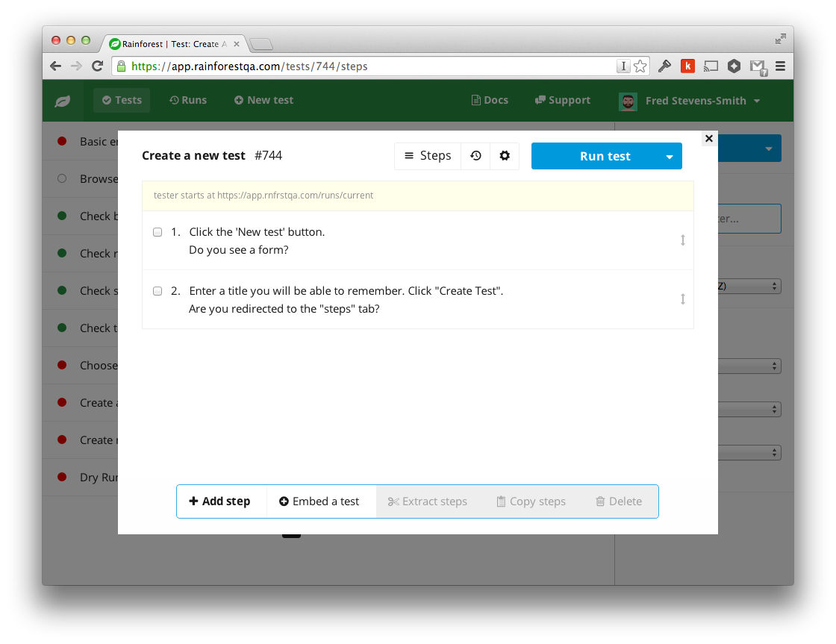
Task: Select the 'Dry Run' test row in background list
Action: (80, 478)
